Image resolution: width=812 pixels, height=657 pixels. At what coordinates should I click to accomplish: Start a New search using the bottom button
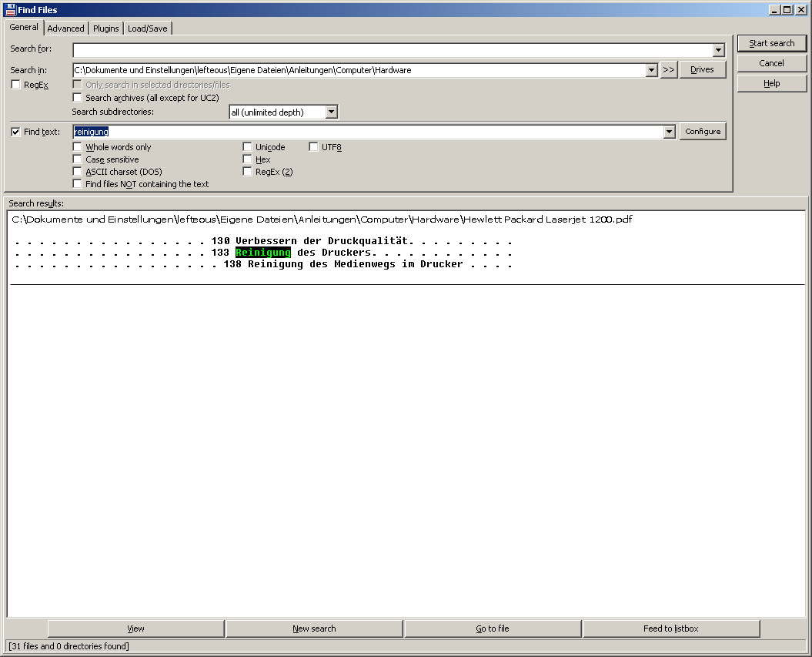tap(314, 629)
